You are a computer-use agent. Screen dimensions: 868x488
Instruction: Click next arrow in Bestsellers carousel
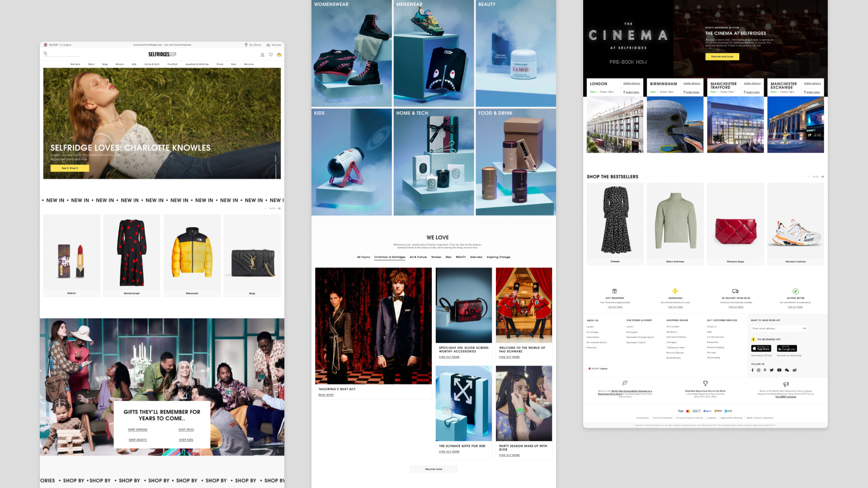click(x=822, y=177)
